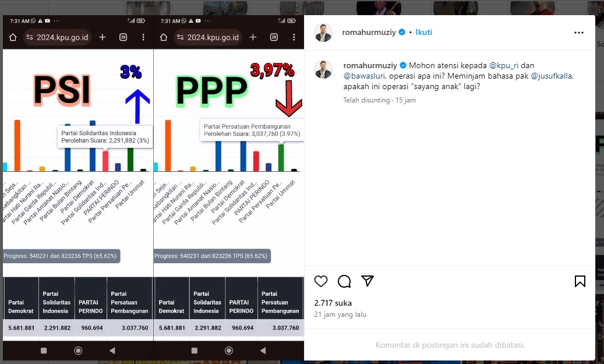This screenshot has height=364, width=604.
Task: Click the avatar beside the caption text
Action: coord(323,69)
